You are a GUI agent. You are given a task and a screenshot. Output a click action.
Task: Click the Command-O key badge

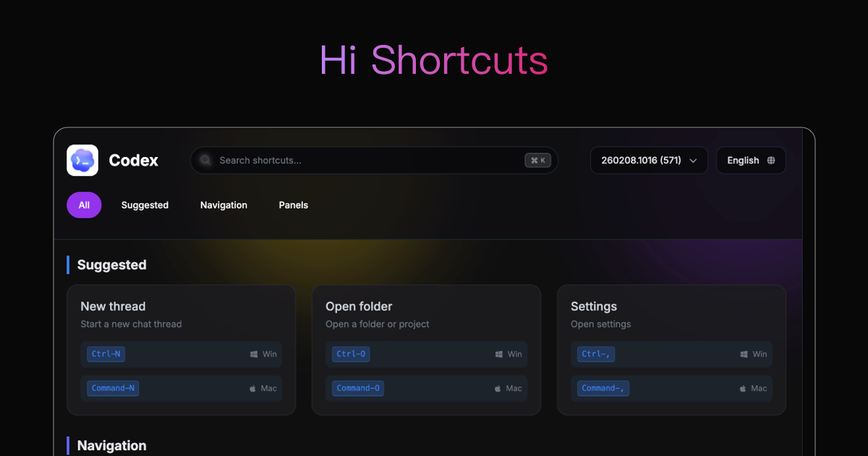pyautogui.click(x=358, y=388)
